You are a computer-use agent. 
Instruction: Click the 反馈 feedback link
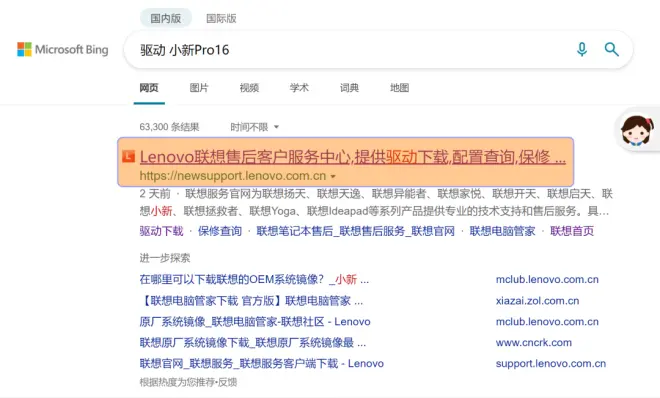click(228, 382)
